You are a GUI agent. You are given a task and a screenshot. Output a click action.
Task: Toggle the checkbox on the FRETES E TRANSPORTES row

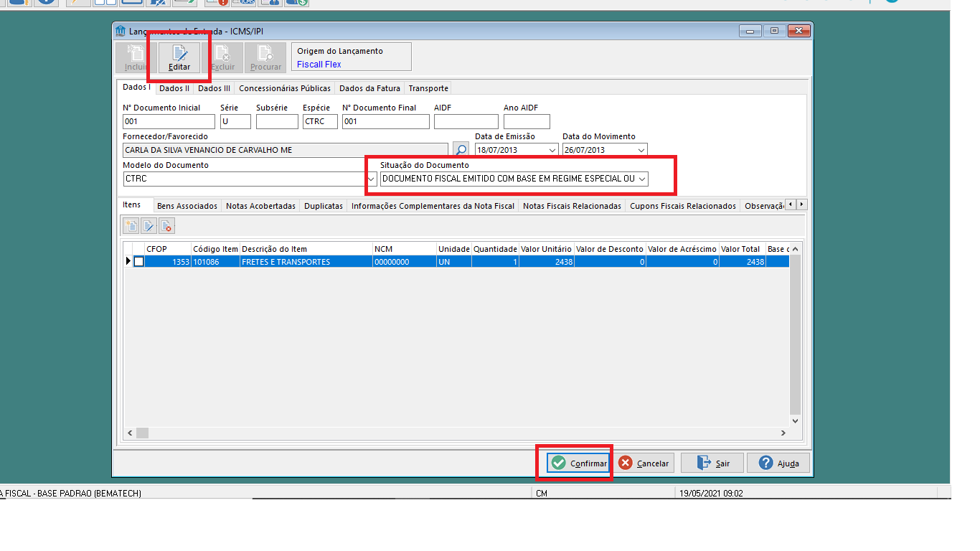[x=139, y=262]
